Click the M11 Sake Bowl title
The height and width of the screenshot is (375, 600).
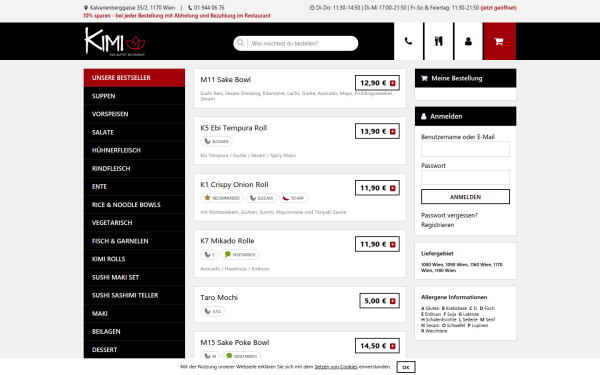(225, 80)
